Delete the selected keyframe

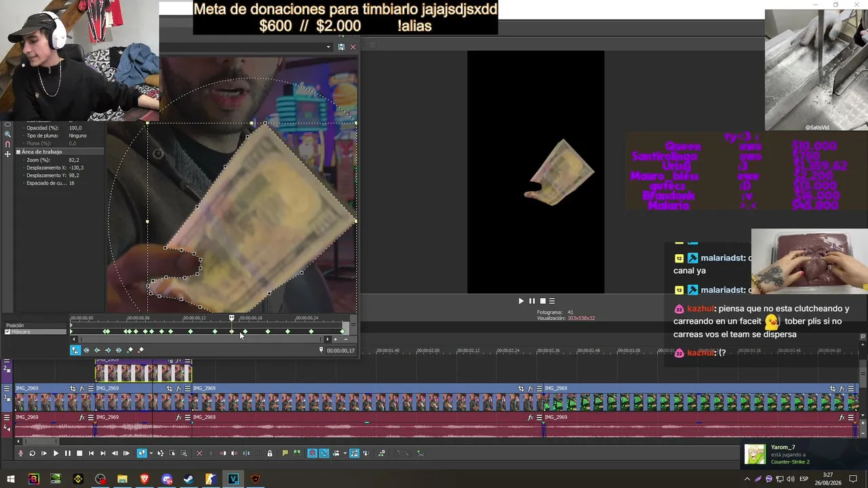(140, 350)
